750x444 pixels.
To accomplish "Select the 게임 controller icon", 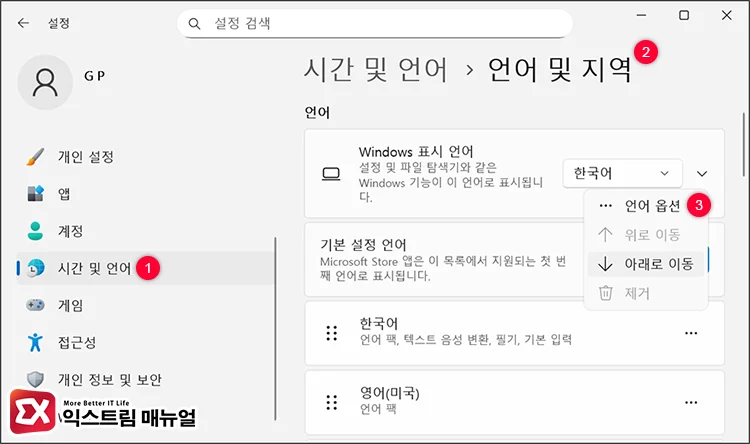I will 35,305.
